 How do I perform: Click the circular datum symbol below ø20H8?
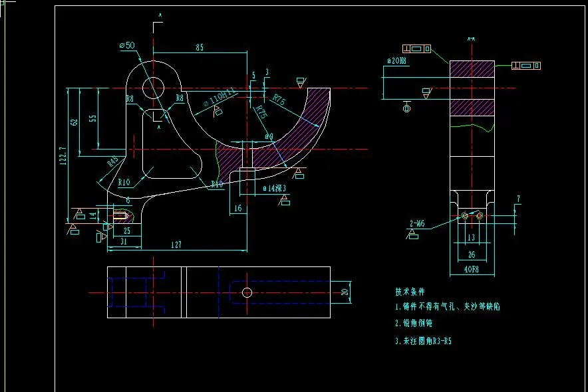point(406,108)
